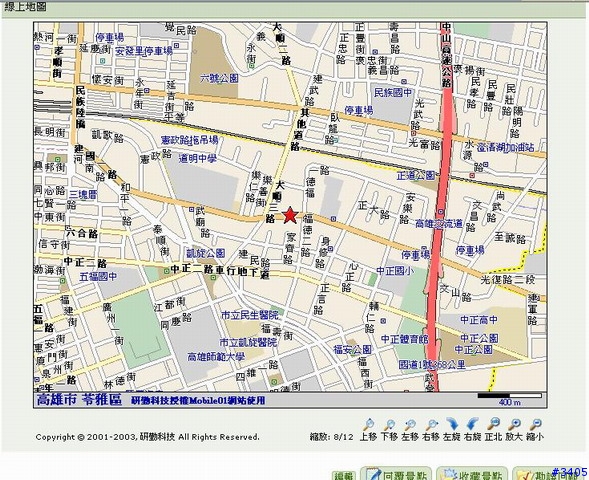This screenshot has width=589, height=480.
Task: Click the 縮放: 8/12 zoom level text
Action: coord(332,437)
